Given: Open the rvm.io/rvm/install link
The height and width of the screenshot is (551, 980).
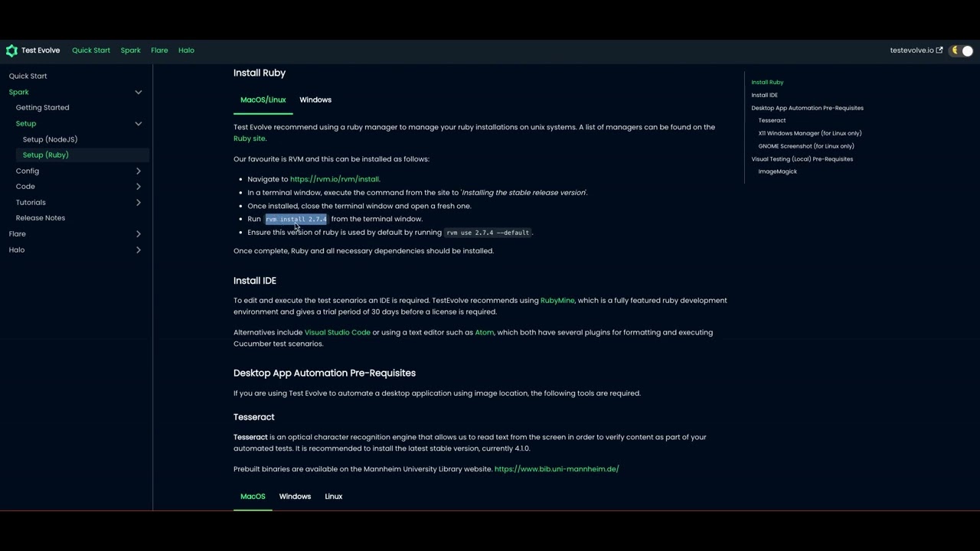Looking at the screenshot, I should point(335,179).
